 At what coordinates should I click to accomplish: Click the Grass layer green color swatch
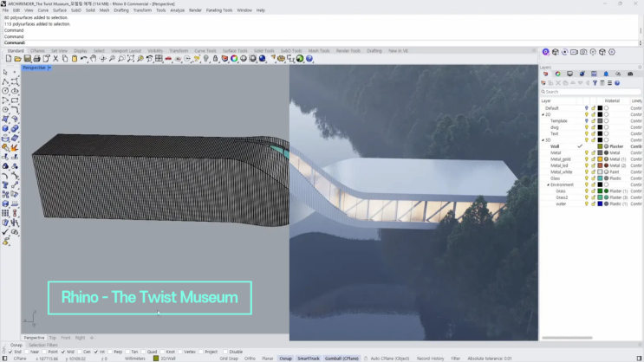(600, 191)
